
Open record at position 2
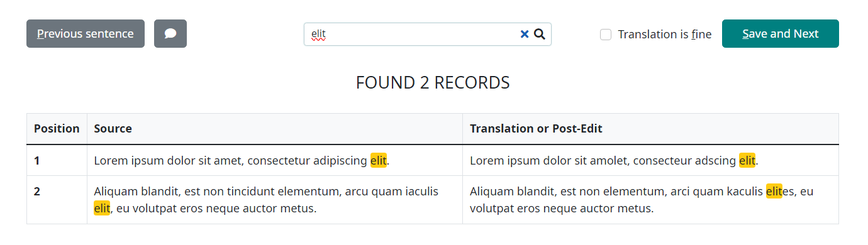[37, 192]
